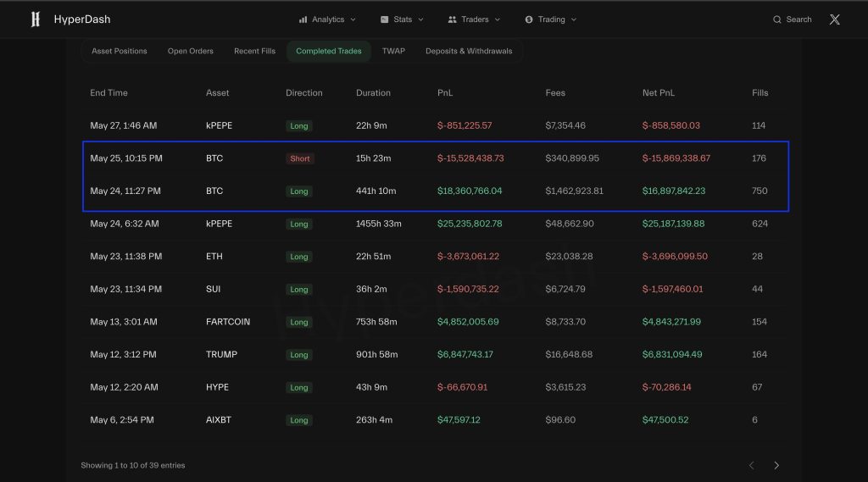Click the HYPE asset name
The width and height of the screenshot is (868, 482).
click(x=217, y=387)
